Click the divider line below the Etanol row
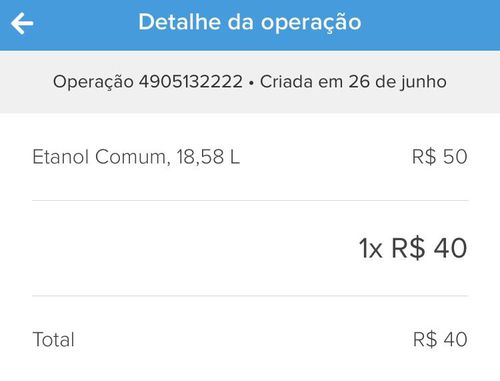 (250, 201)
